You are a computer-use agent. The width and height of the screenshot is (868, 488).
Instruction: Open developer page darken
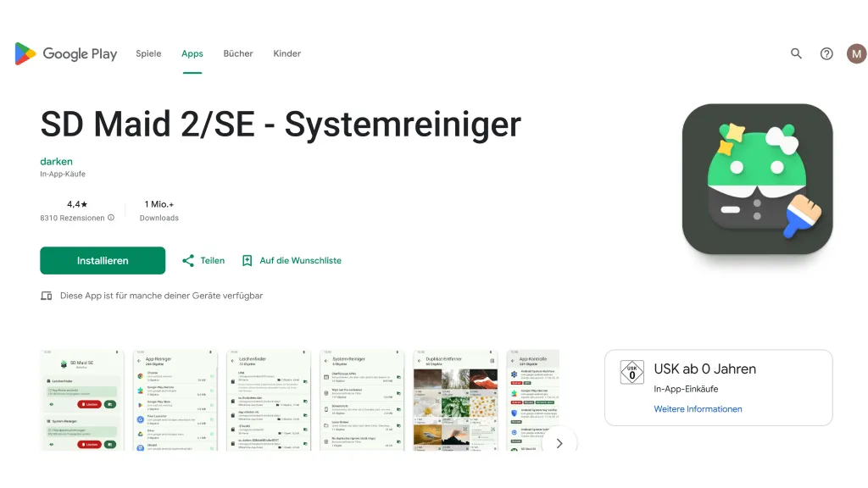pos(56,162)
